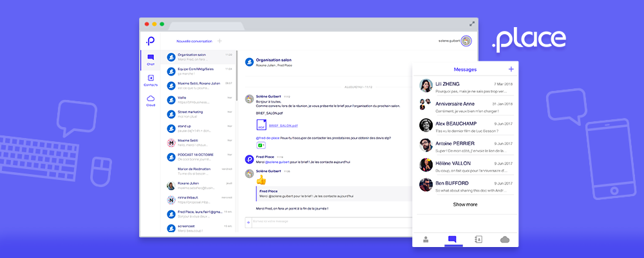Open Alex BEAUCHAMP's message

coord(466,126)
